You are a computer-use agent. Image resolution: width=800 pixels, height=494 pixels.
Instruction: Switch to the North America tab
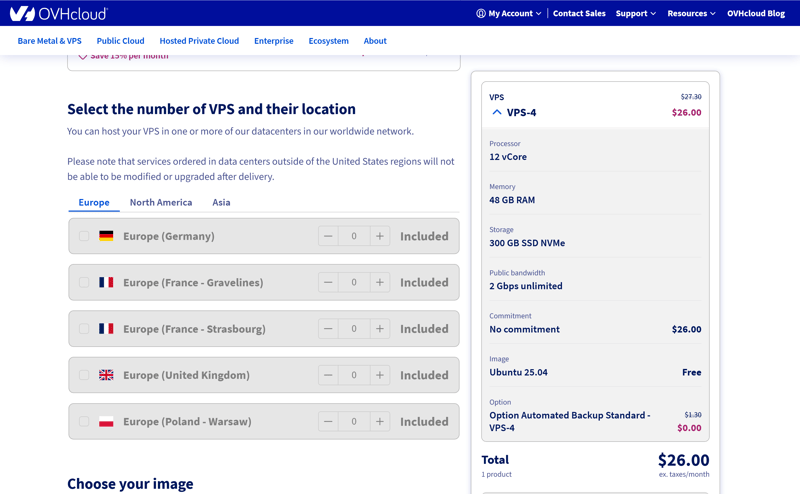(160, 202)
